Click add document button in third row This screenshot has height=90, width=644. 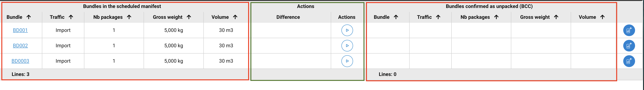tap(629, 61)
